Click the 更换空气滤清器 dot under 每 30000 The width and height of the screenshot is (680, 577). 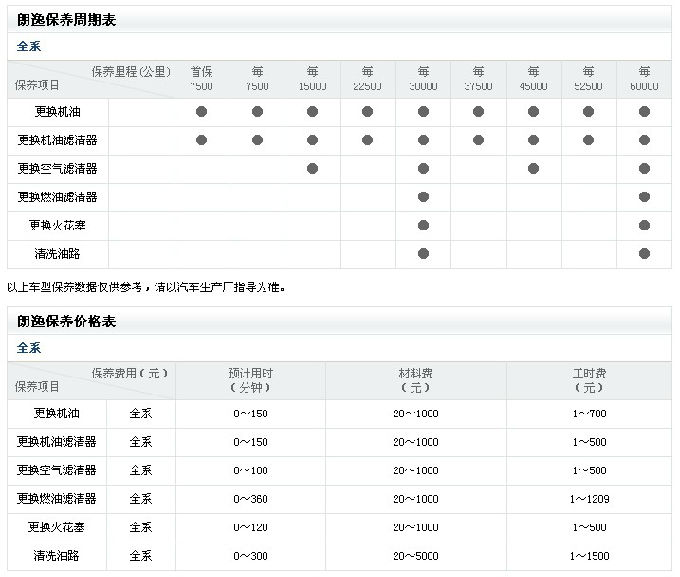click(423, 168)
